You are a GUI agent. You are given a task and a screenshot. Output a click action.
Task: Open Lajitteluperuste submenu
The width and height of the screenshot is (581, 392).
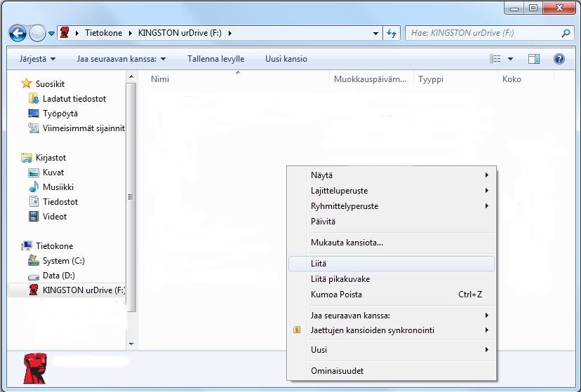click(x=392, y=191)
